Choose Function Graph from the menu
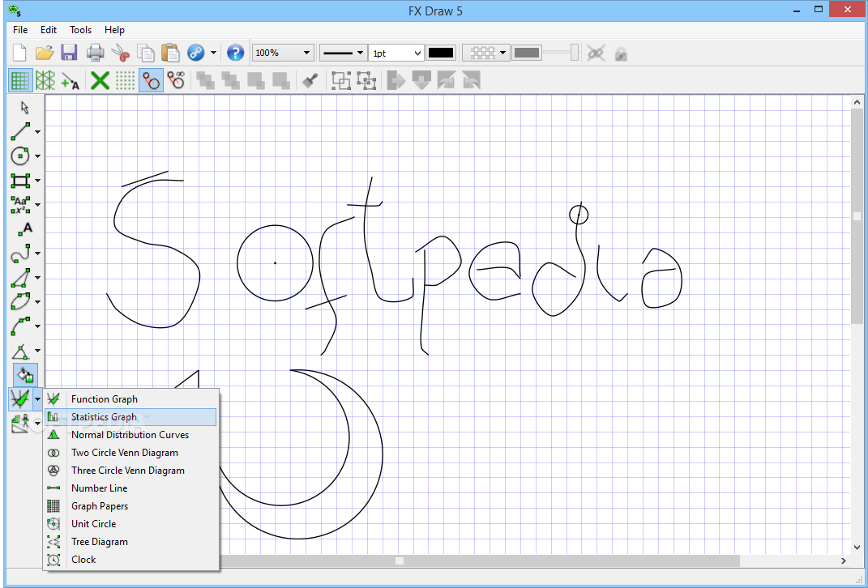Viewport: 868px width, 588px height. tap(130, 399)
